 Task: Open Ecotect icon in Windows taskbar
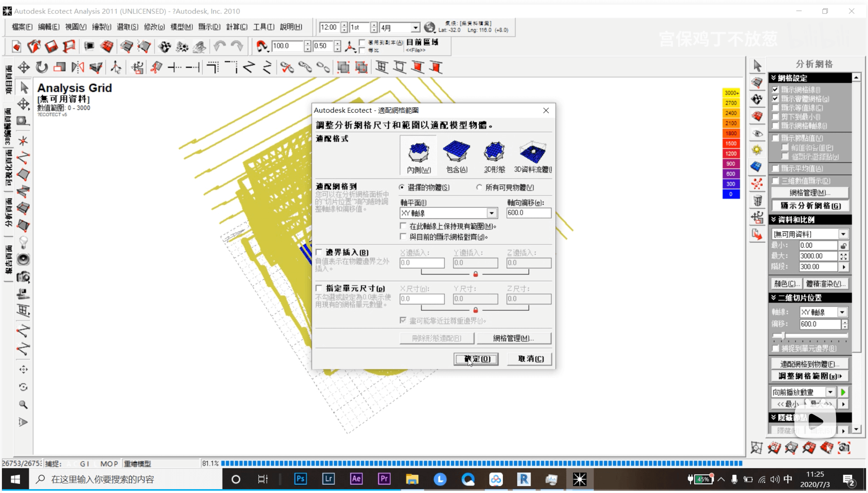tap(579, 479)
